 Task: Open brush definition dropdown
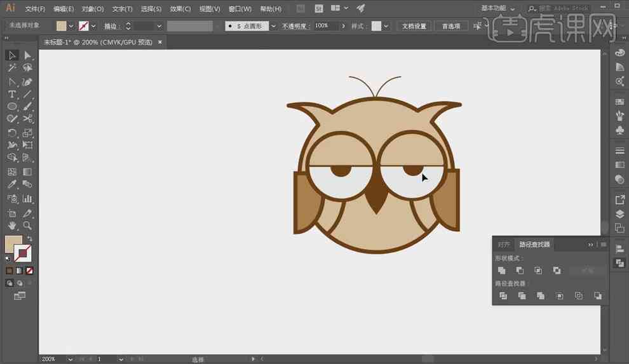[x=273, y=26]
